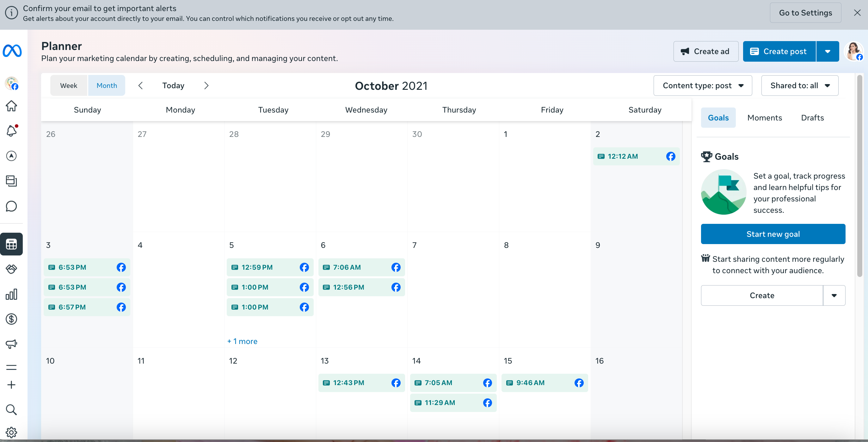Click Today button
Image resolution: width=868 pixels, height=442 pixels.
[173, 86]
